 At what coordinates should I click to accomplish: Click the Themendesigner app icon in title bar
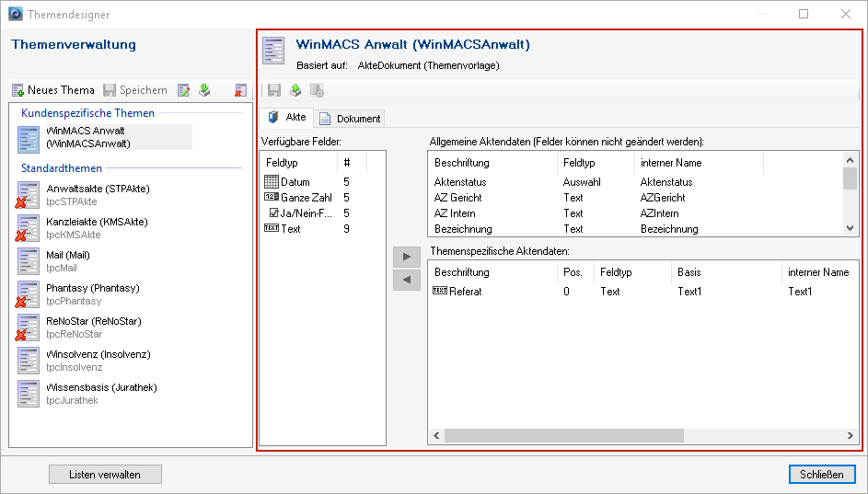point(16,14)
